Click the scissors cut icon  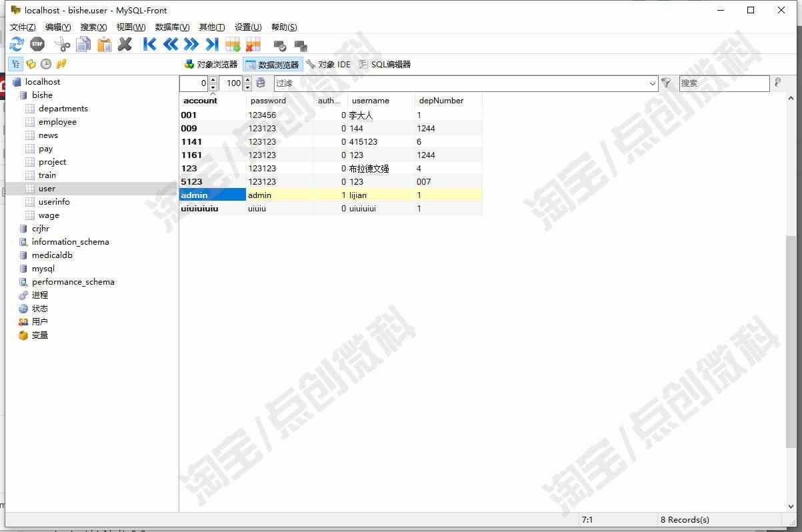[62, 45]
